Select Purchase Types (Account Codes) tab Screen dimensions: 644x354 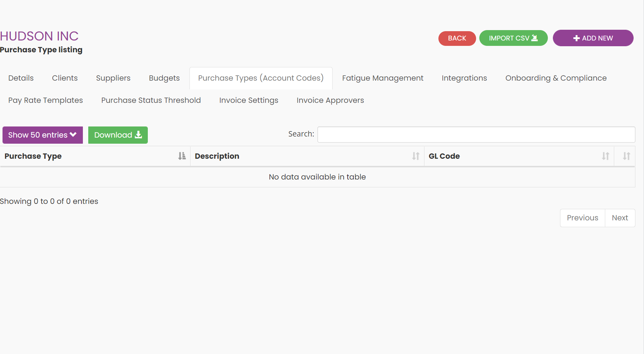click(261, 78)
